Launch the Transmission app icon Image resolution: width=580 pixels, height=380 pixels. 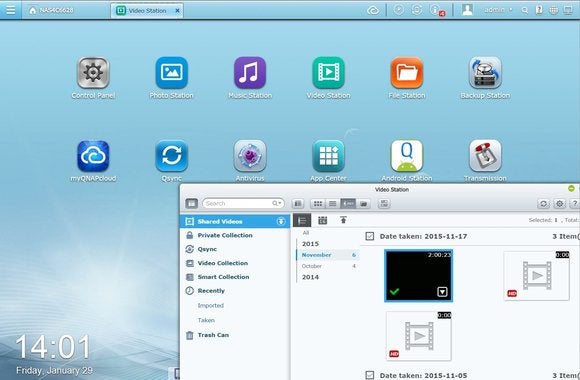485,156
